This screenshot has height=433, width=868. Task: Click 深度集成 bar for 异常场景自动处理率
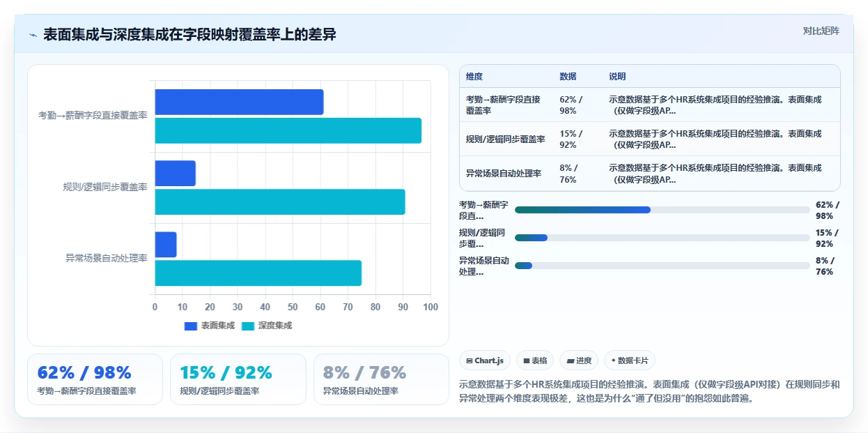(258, 273)
